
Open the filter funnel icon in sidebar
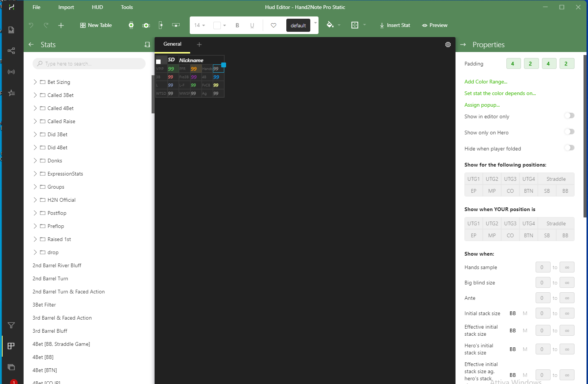pos(11,325)
